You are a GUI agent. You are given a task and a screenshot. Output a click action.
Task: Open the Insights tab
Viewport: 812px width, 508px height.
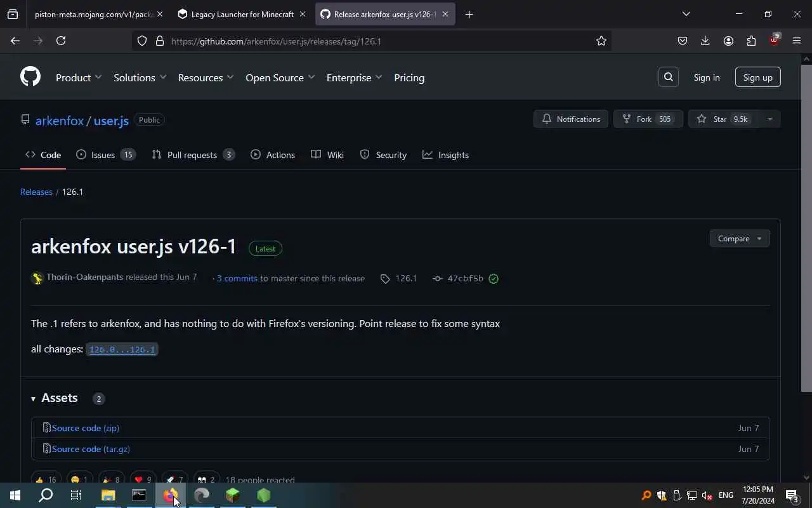click(x=445, y=155)
